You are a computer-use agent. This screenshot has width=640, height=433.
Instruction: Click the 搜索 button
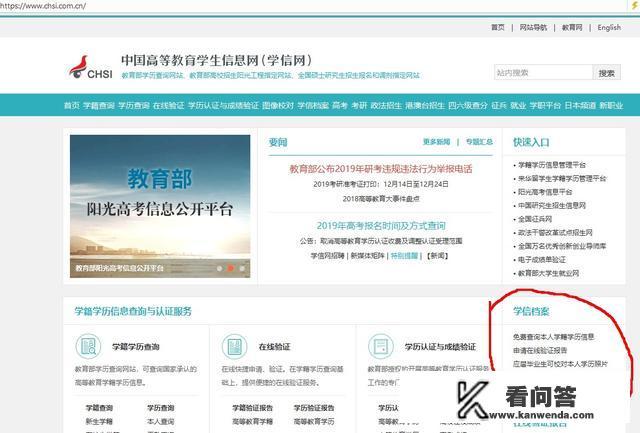(x=607, y=73)
